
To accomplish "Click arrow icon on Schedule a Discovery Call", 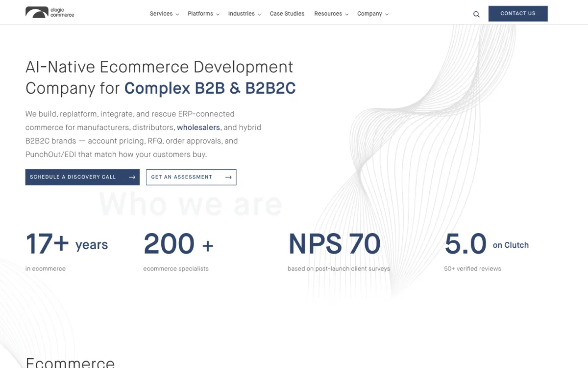I will point(132,177).
